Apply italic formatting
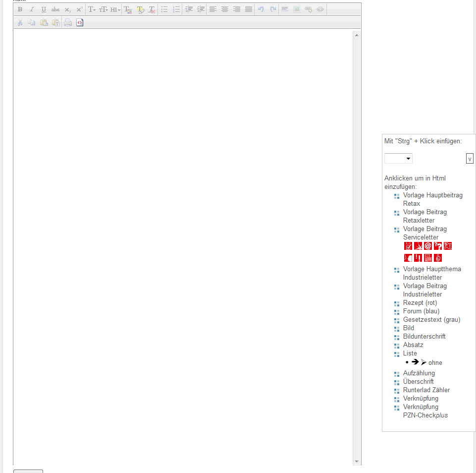This screenshot has height=473, width=476. click(32, 9)
